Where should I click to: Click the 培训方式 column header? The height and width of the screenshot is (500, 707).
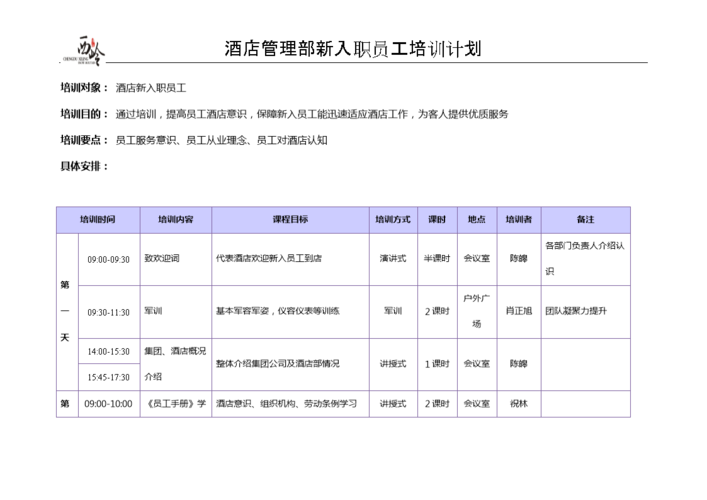click(x=393, y=220)
